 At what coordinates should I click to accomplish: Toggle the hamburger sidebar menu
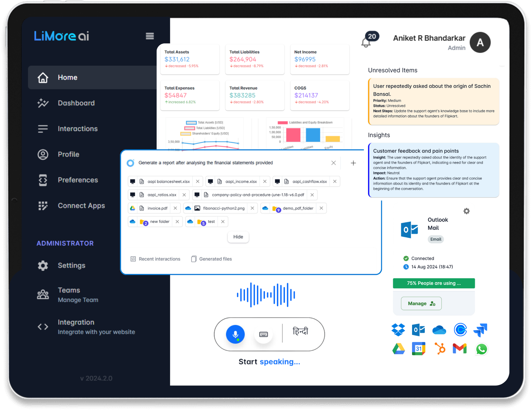coord(150,36)
